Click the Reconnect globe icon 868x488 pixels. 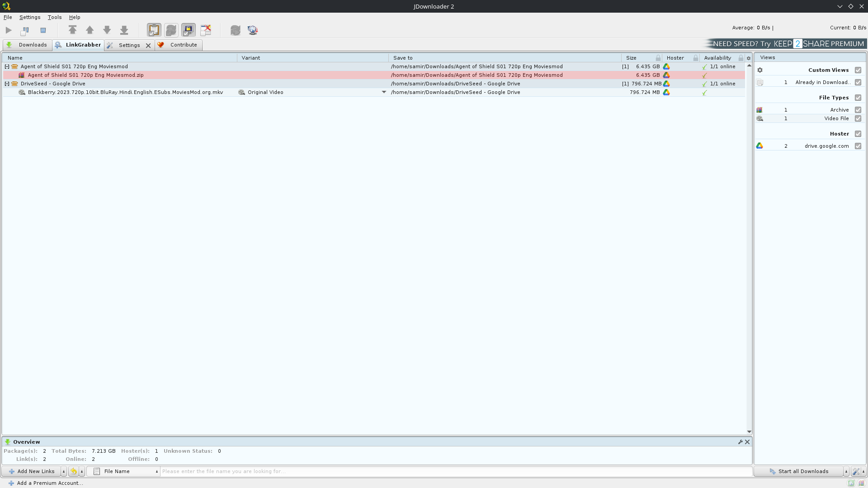[x=253, y=30]
